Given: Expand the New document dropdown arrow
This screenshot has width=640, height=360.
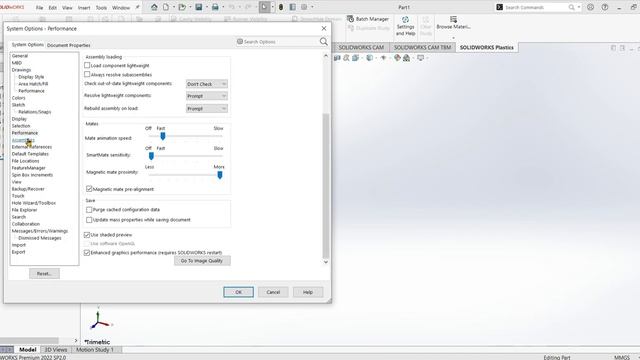Looking at the screenshot, I should (x=173, y=7).
